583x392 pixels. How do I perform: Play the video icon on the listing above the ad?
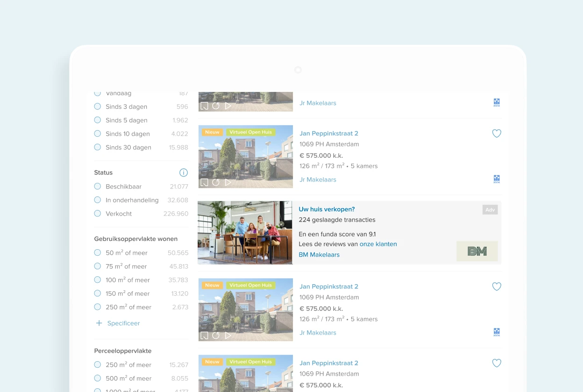coord(228,182)
